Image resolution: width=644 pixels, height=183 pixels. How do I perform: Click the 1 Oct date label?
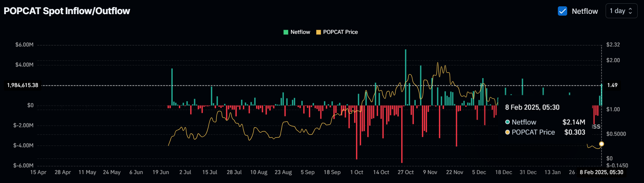coord(356,172)
